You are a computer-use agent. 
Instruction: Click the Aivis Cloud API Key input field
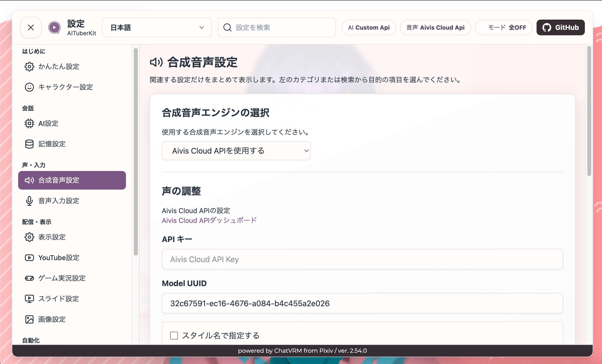[x=362, y=259]
